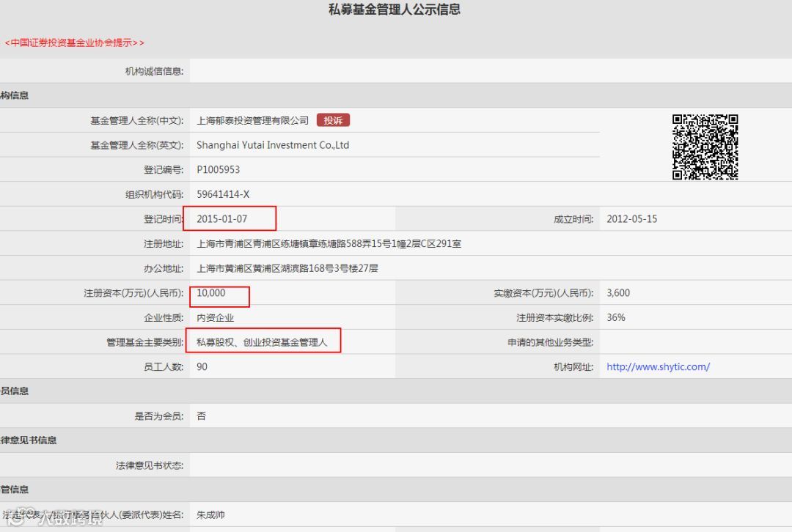Click the 法律意见书状态 label
Screen dimensions: 792x532
tap(150, 465)
